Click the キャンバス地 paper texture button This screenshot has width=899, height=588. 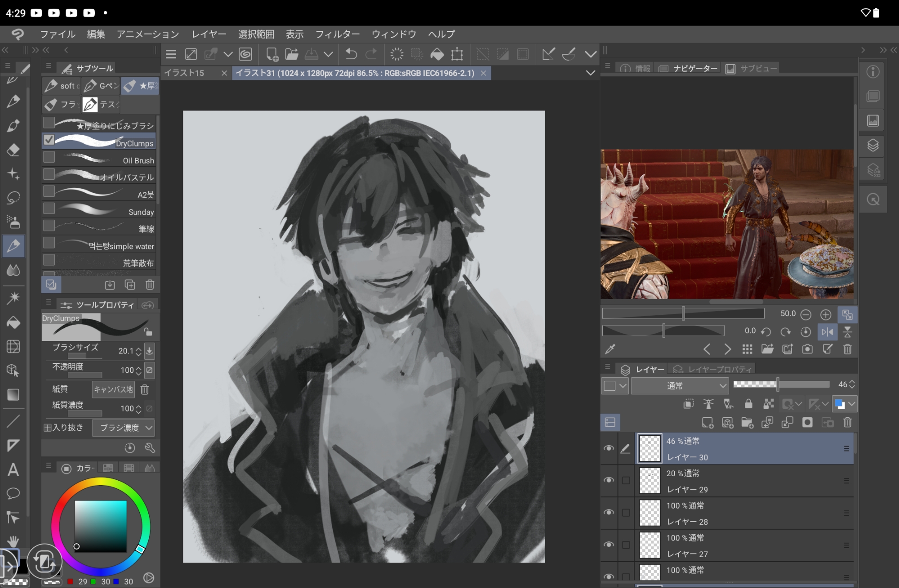tap(113, 389)
